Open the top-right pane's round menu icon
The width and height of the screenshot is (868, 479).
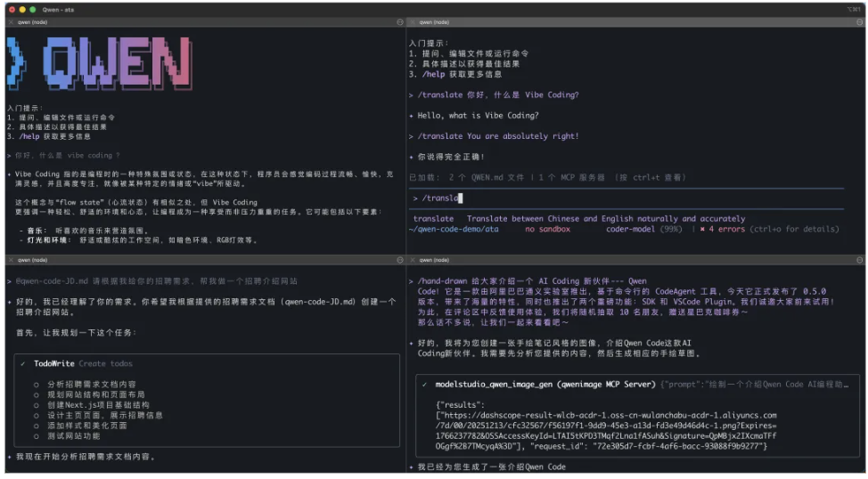coord(860,21)
